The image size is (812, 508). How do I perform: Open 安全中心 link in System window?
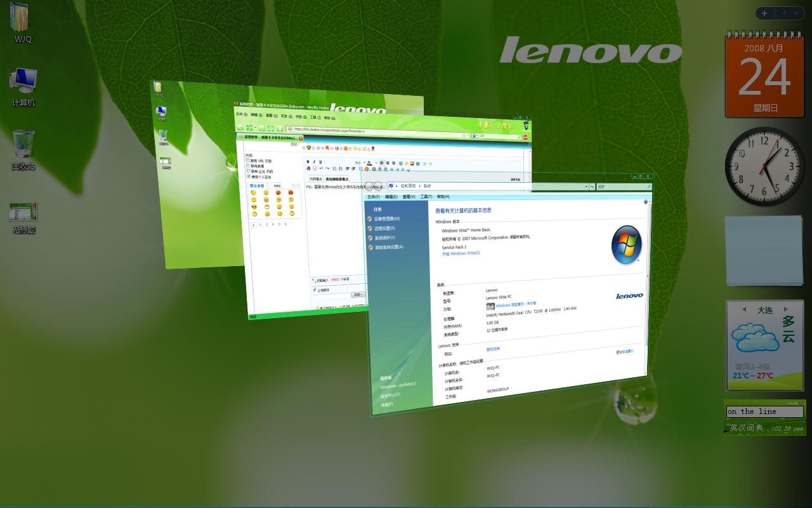pos(390,395)
